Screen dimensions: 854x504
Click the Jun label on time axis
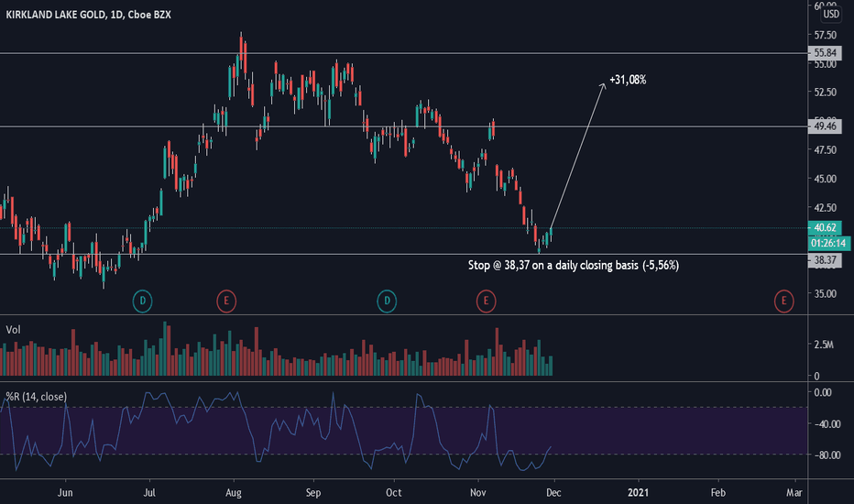(65, 493)
